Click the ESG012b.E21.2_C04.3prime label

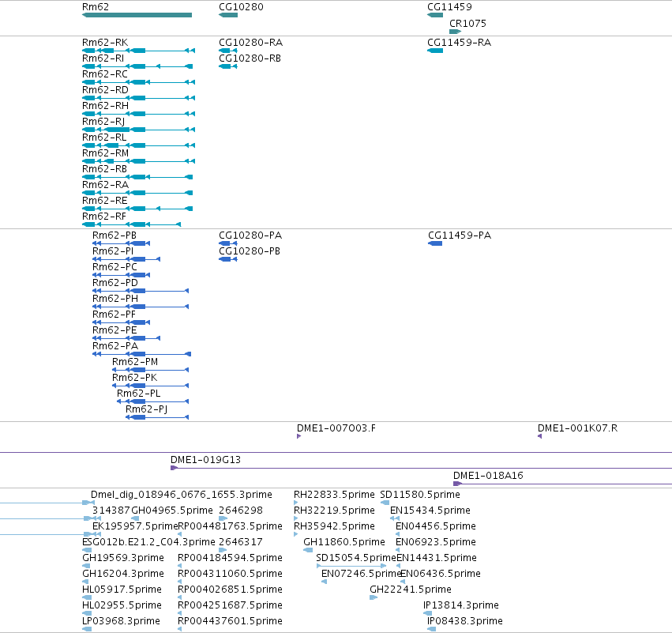[148, 542]
